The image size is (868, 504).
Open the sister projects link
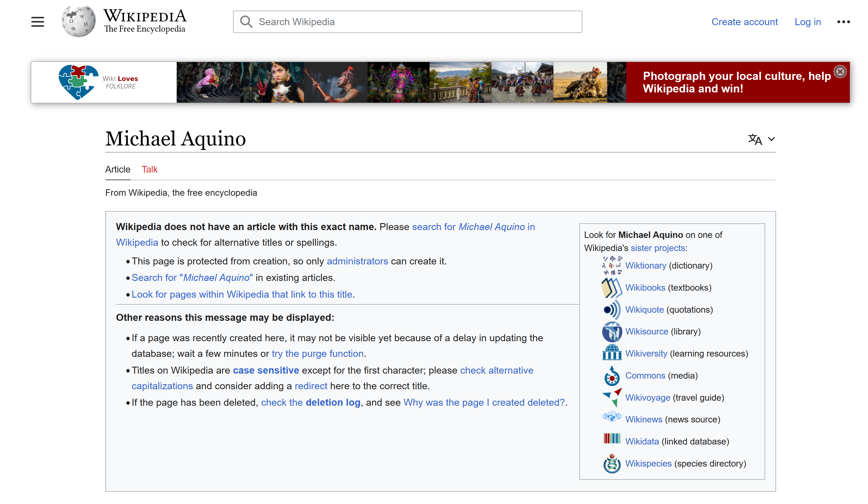pos(658,248)
